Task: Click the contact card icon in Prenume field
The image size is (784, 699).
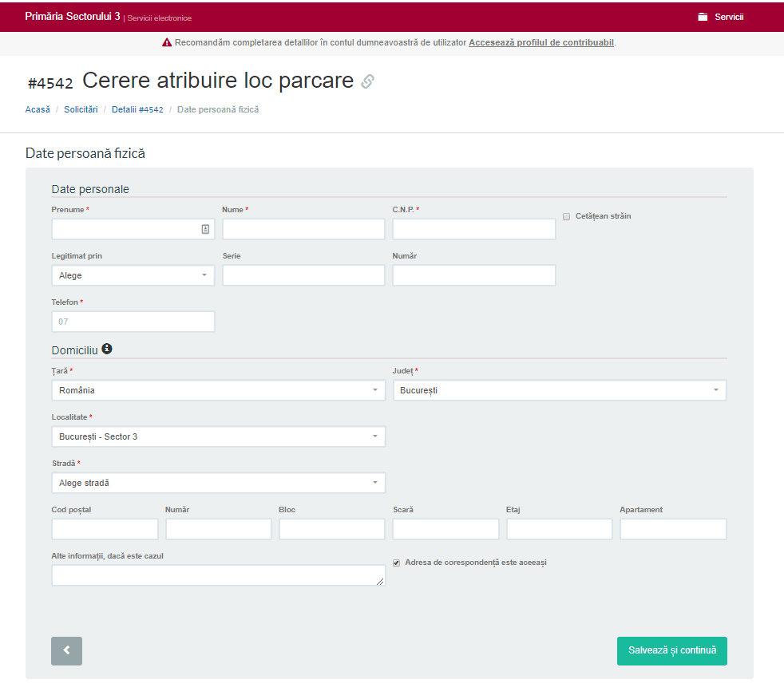Action: (x=205, y=229)
